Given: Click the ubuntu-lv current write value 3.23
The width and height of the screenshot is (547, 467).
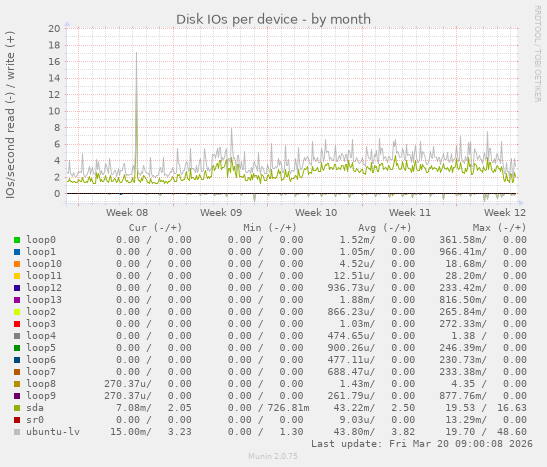Looking at the screenshot, I should (x=180, y=432).
